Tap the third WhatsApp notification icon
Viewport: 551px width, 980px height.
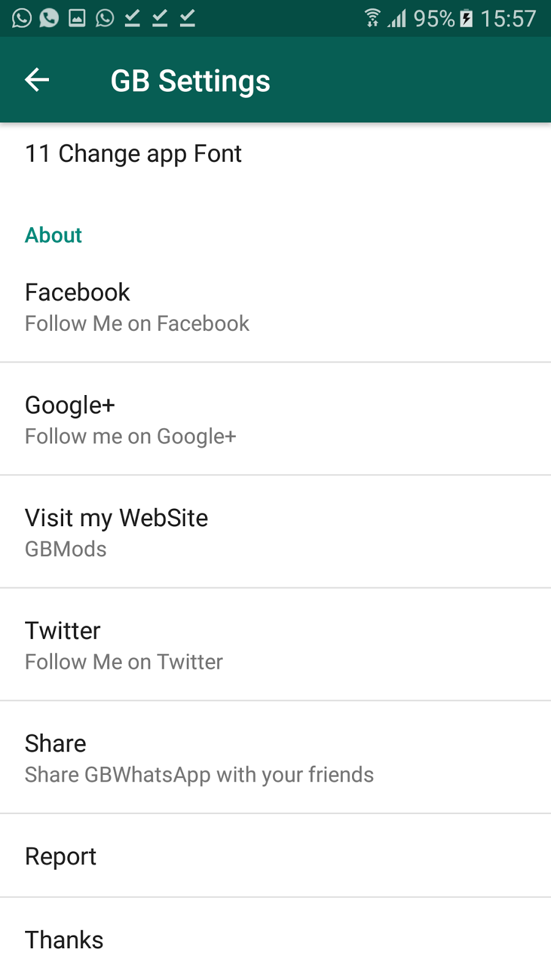(105, 18)
